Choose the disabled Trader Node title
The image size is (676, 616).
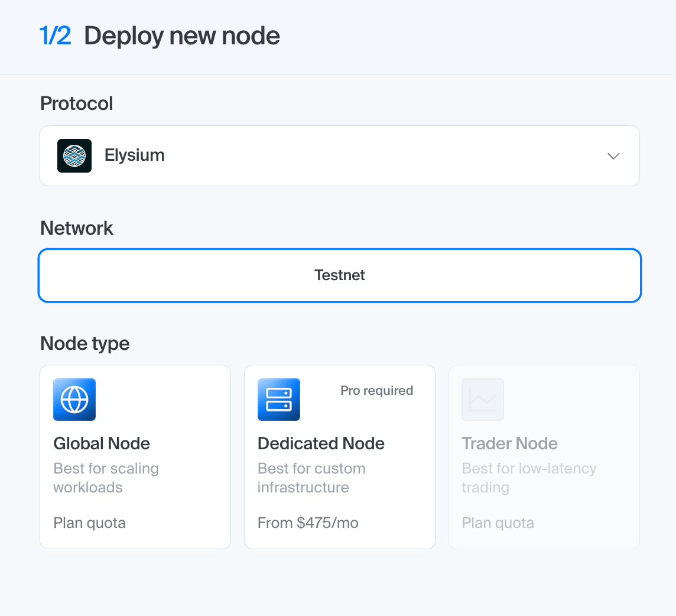click(x=509, y=443)
